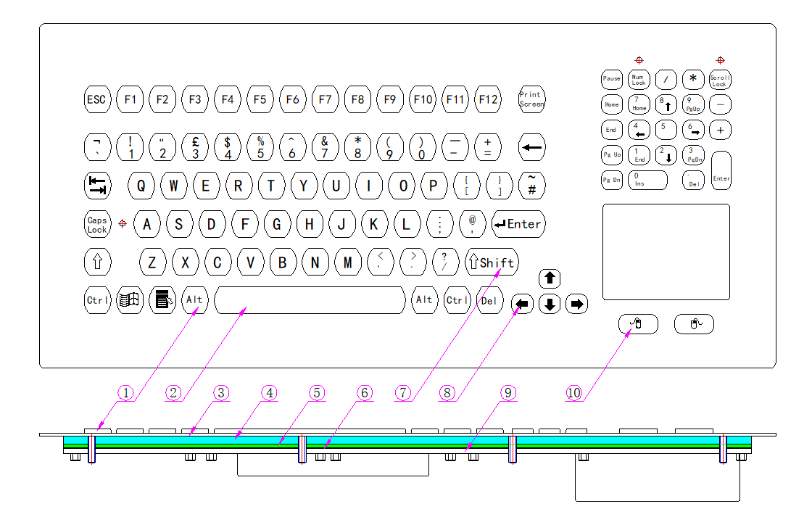Click the left mouse button key below touchpad
The height and width of the screenshot is (509, 812).
click(638, 324)
